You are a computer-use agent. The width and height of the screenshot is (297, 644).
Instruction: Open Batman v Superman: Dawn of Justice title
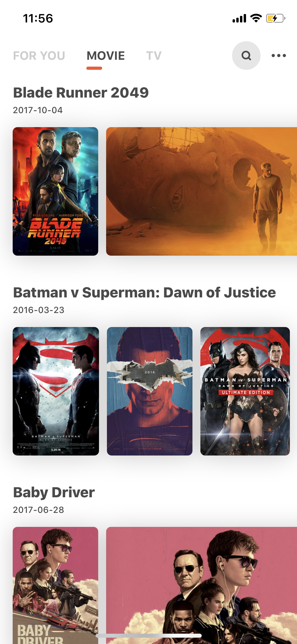coord(144,292)
